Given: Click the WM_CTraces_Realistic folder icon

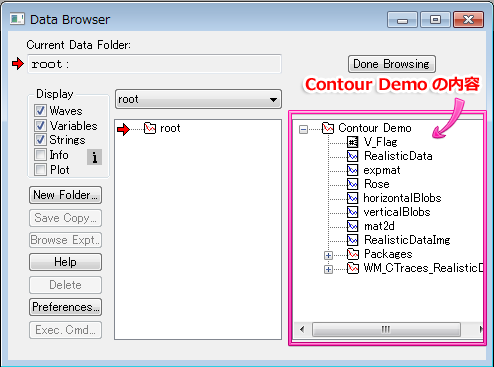Looking at the screenshot, I should [353, 268].
